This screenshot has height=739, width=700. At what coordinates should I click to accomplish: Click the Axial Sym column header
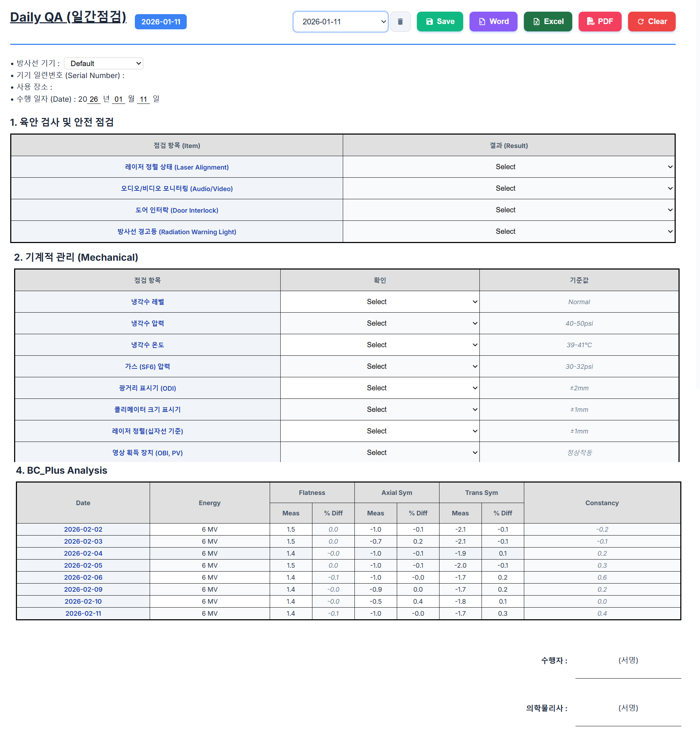click(x=397, y=493)
